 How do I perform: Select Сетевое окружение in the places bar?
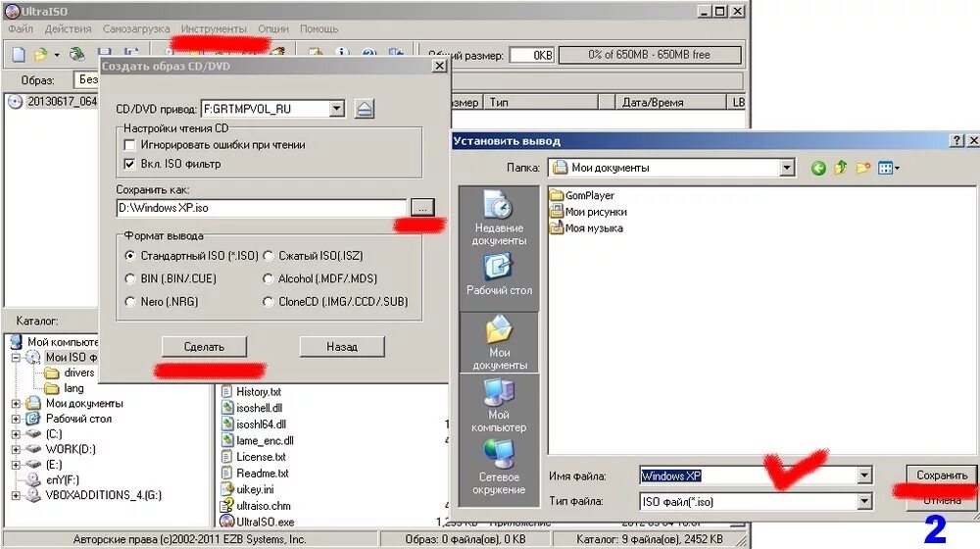(x=499, y=467)
